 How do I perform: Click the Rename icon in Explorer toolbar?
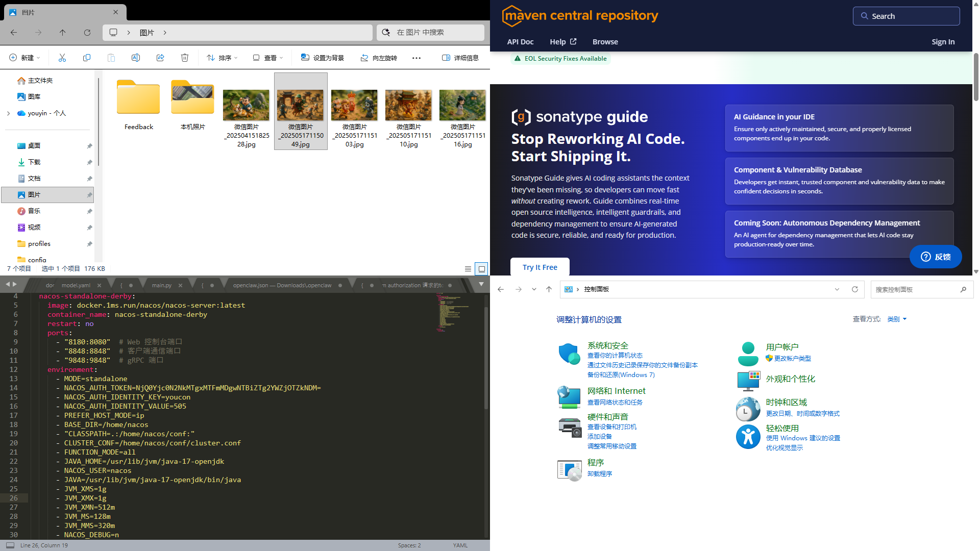[x=136, y=58]
